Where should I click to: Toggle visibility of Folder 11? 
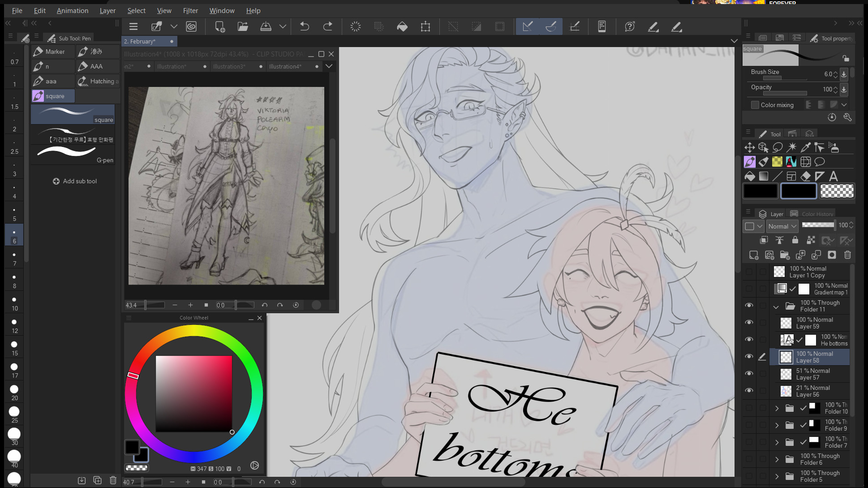749,305
